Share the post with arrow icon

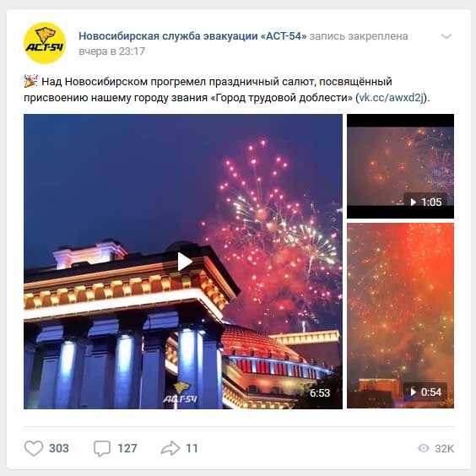coord(170,448)
